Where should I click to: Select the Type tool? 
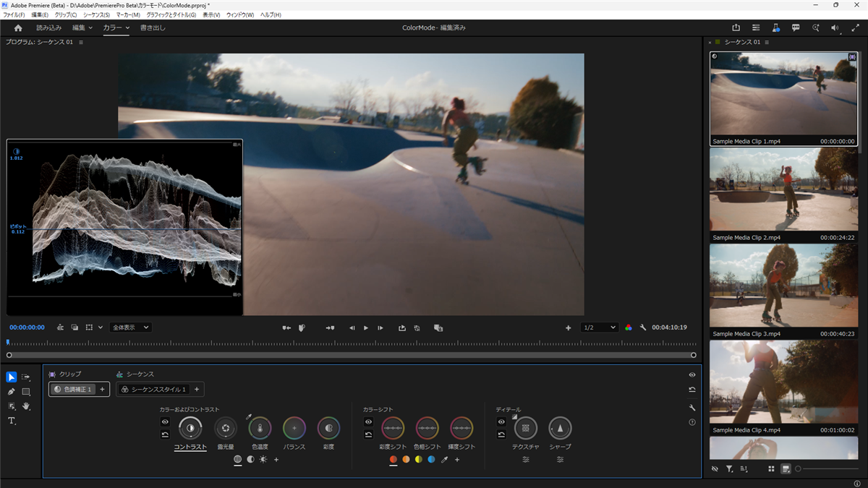[x=12, y=421]
